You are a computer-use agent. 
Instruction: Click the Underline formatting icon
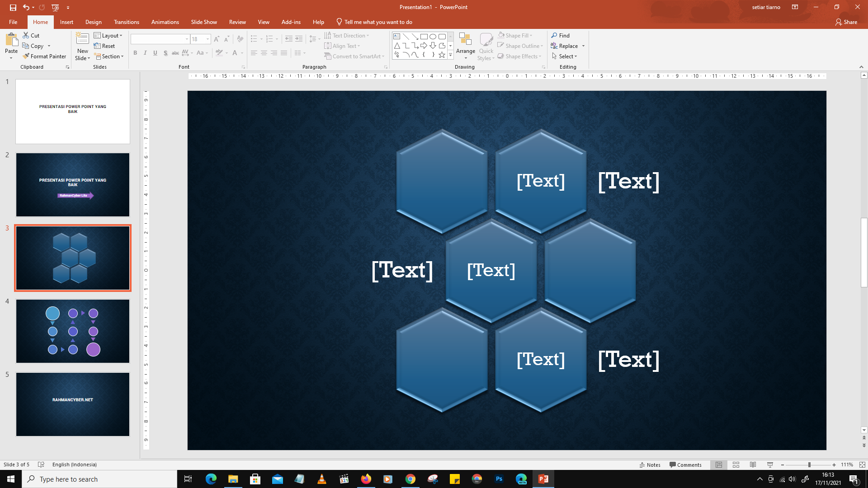tap(155, 53)
